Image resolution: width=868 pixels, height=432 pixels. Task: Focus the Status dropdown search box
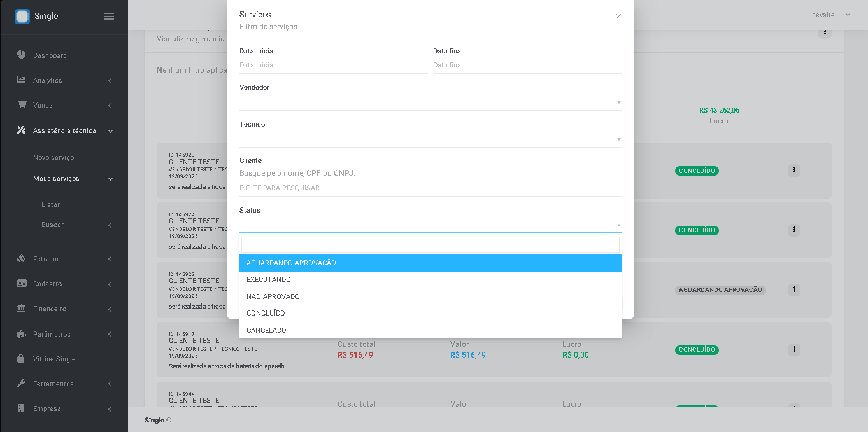coord(430,245)
